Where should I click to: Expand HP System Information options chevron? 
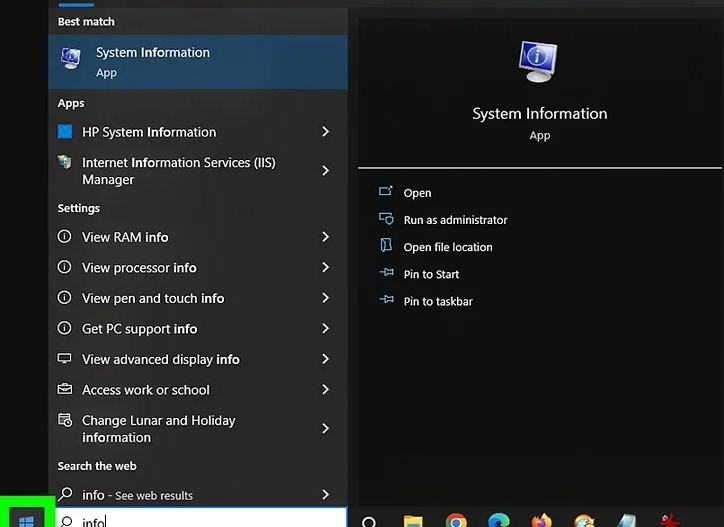326,132
